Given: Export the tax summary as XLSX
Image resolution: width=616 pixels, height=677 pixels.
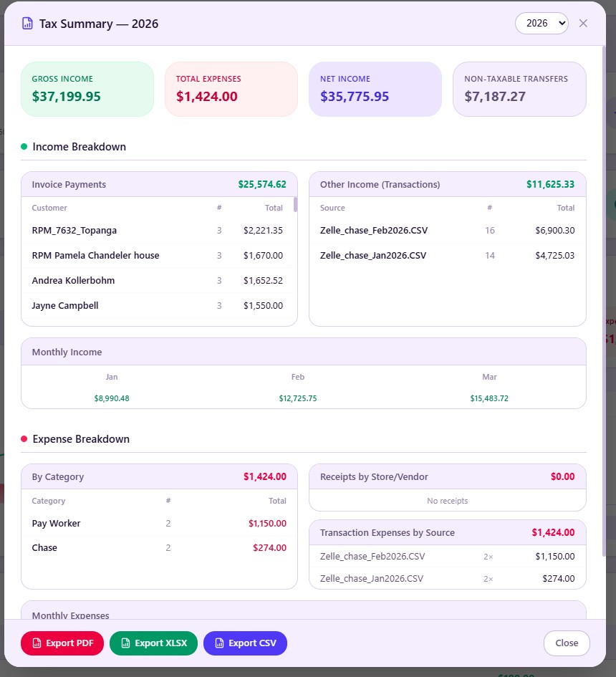Looking at the screenshot, I should [153, 643].
